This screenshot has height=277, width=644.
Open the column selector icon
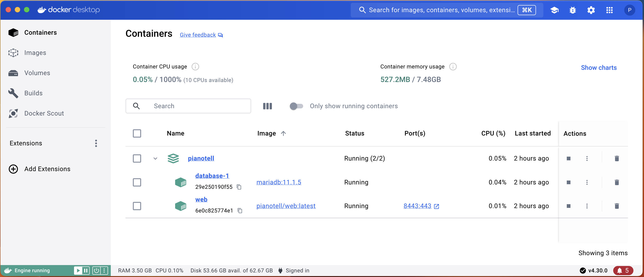[267, 106]
